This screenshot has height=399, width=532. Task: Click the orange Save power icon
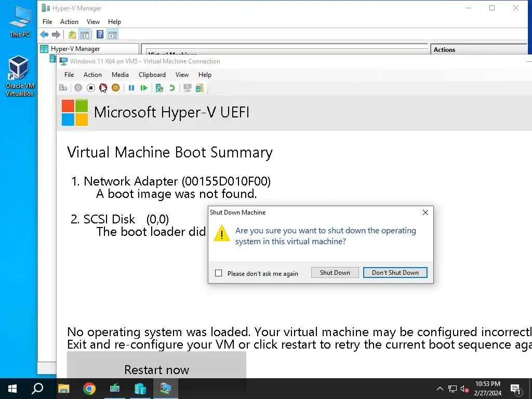116,88
